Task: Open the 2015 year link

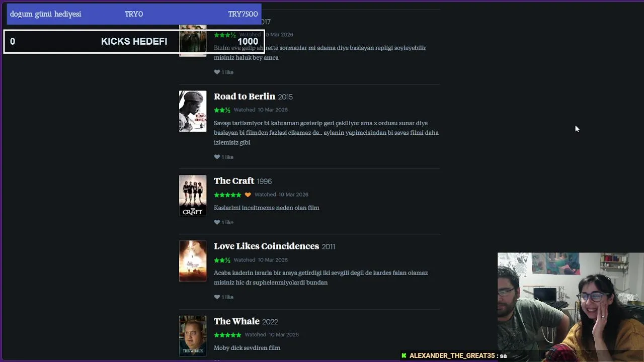Action: (x=285, y=97)
